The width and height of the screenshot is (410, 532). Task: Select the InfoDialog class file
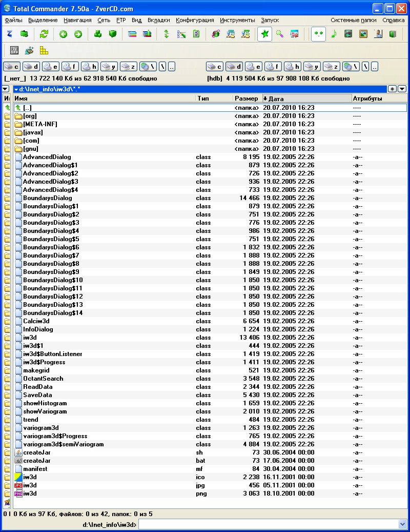pos(210,329)
